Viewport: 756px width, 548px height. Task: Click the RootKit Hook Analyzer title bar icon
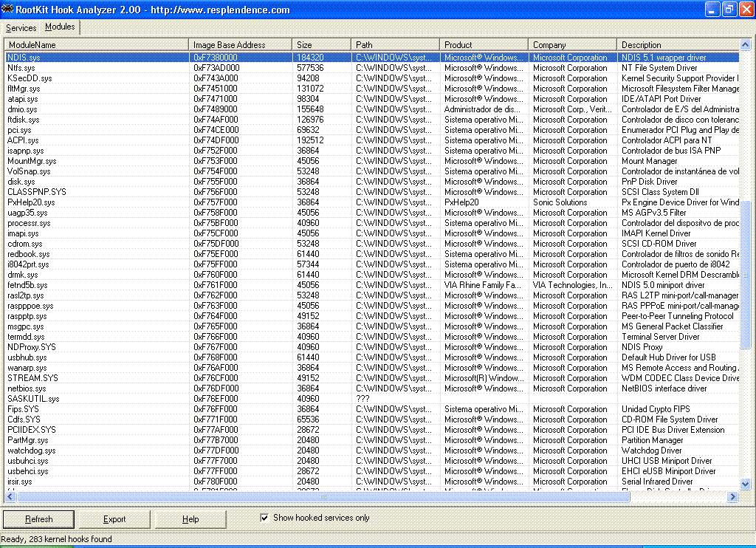(7, 9)
